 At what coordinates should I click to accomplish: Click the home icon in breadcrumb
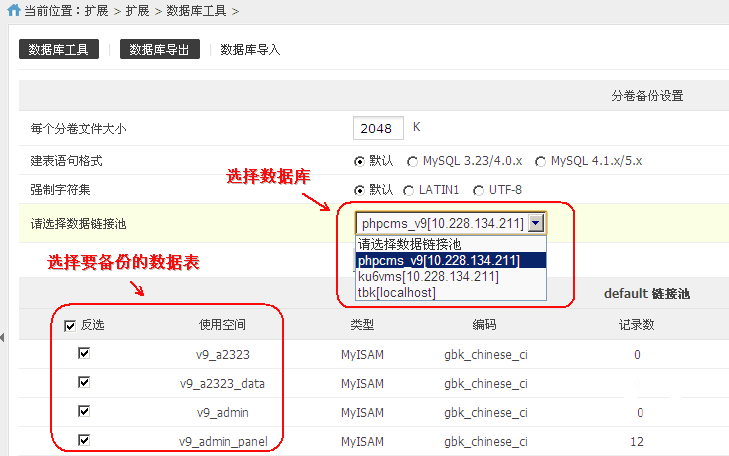[10, 11]
